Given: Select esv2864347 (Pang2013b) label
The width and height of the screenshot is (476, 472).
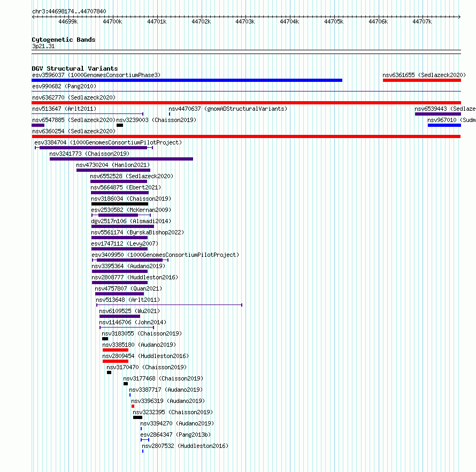Looking at the screenshot, I should tap(175, 435).
